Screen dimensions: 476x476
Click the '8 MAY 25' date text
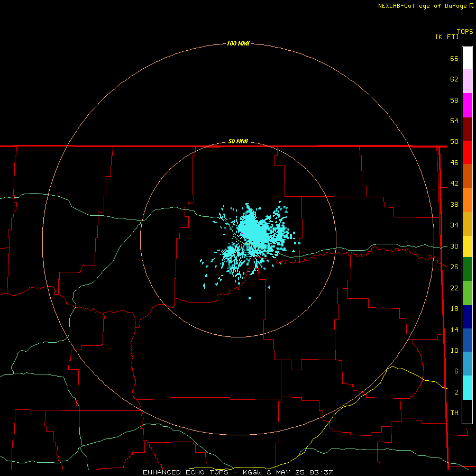(x=286, y=472)
